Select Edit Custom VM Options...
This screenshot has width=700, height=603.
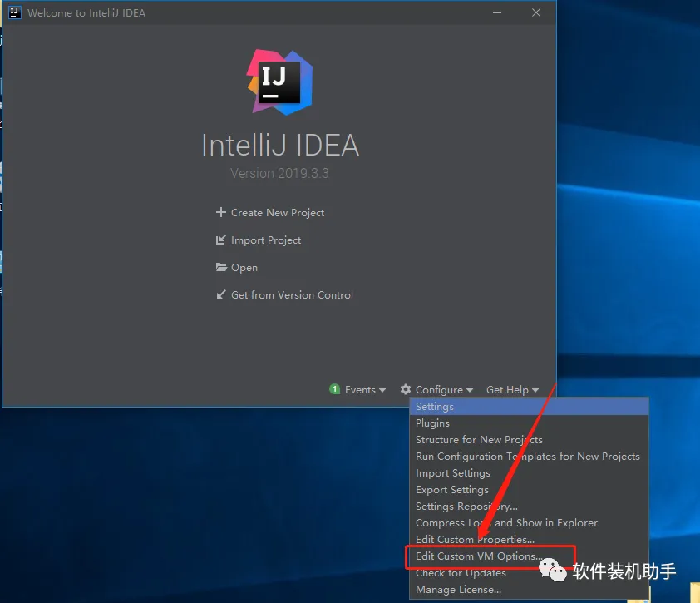[x=529, y=556]
